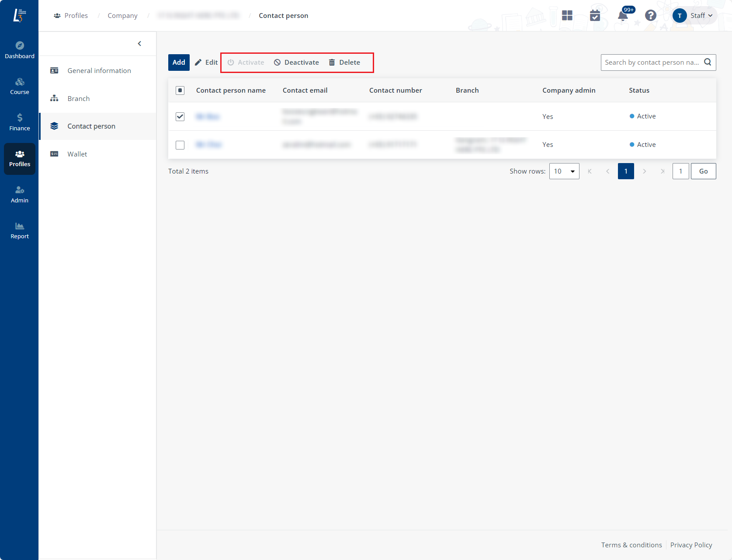The height and width of the screenshot is (560, 732).
Task: Open the grid apps icon in header
Action: (567, 16)
